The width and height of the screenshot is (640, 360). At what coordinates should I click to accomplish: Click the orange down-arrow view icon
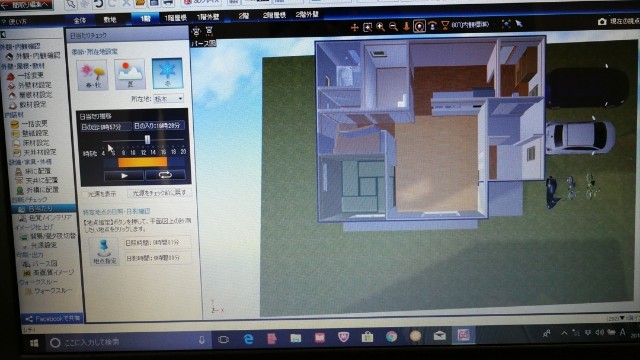pos(406,26)
